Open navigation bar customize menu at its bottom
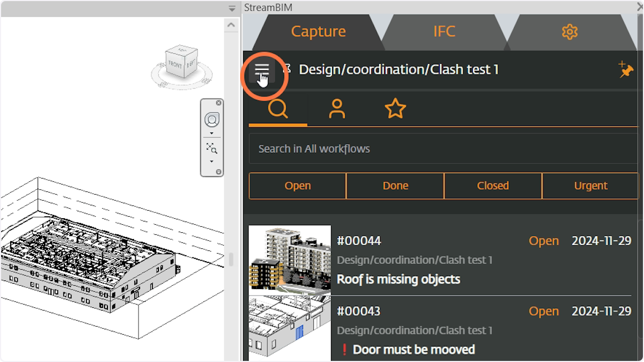This screenshot has height=362, width=644. (218, 172)
